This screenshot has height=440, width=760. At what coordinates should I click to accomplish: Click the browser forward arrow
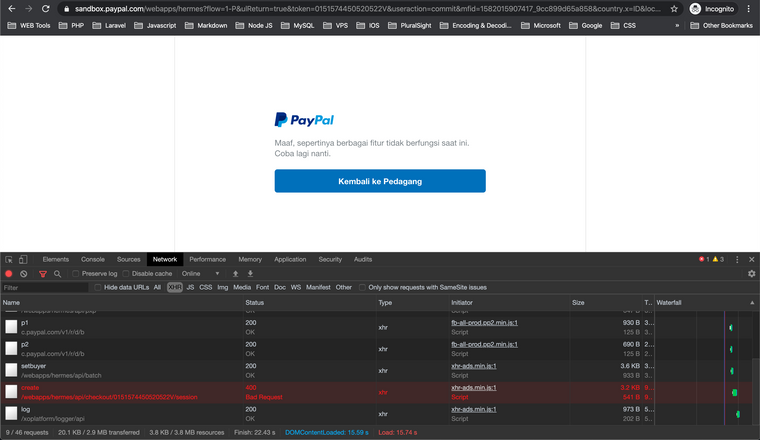29,9
